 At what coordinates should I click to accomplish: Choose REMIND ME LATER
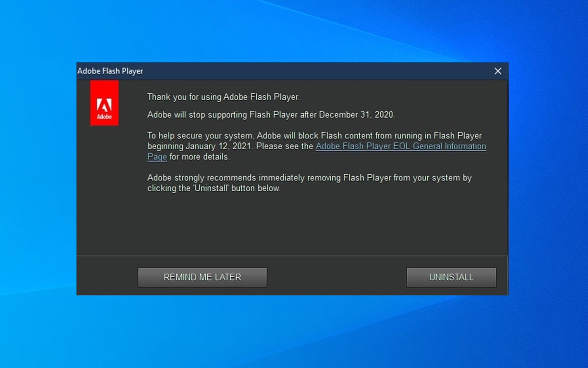[x=202, y=277]
